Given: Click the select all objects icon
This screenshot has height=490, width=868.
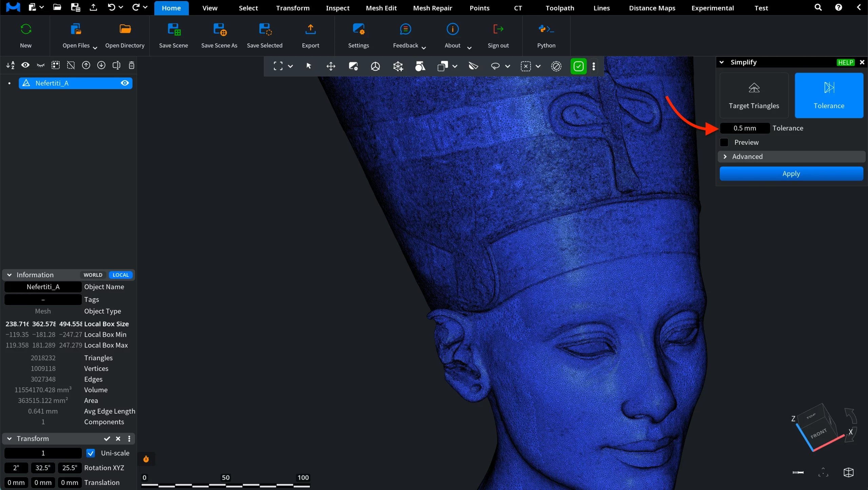Looking at the screenshot, I should 56,65.
